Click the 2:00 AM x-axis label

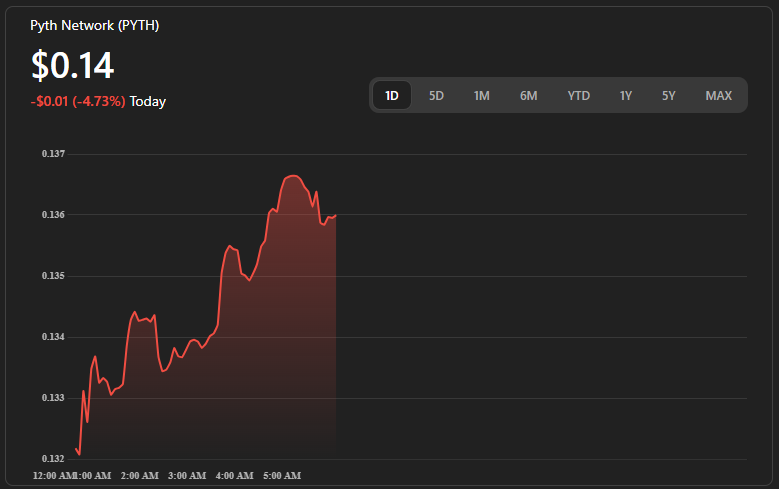140,476
